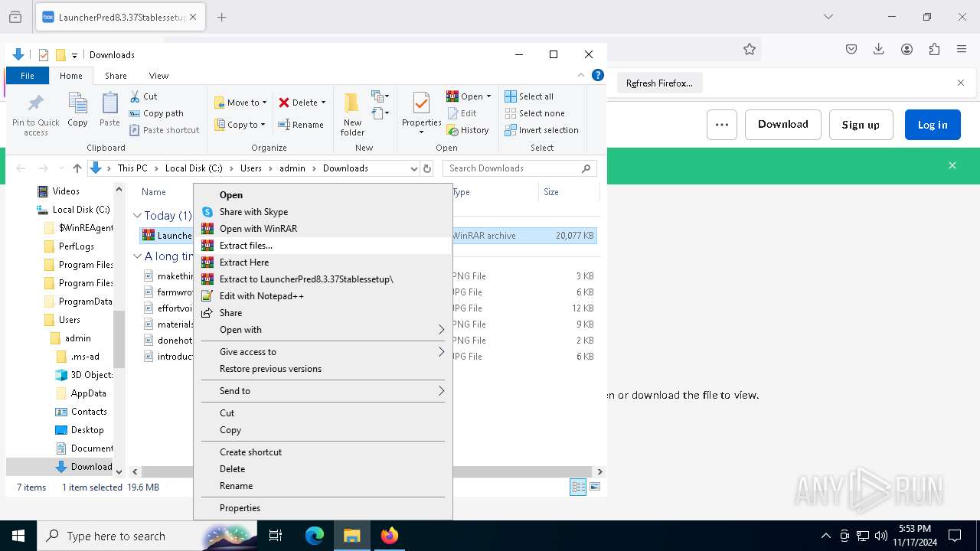The height and width of the screenshot is (551, 980).
Task: Collapse the ribbon with chevron
Action: [582, 76]
